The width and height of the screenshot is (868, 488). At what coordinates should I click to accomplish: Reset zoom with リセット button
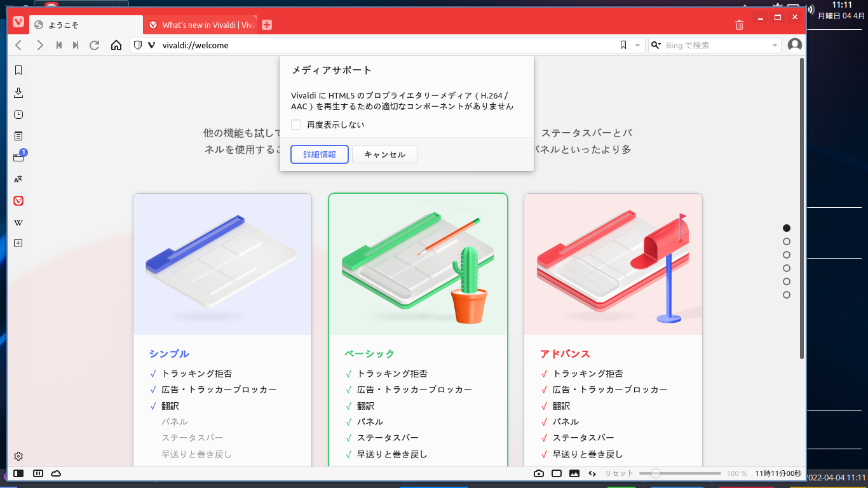619,473
